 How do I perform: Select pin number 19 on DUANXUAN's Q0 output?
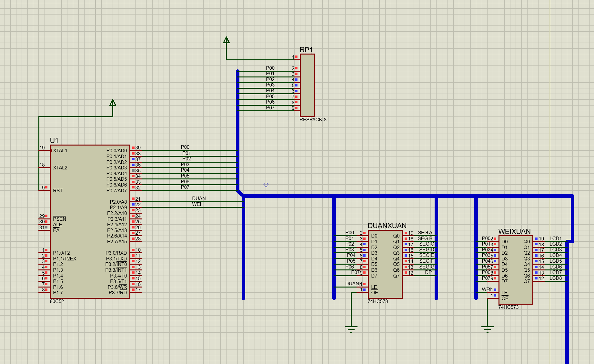410,233
